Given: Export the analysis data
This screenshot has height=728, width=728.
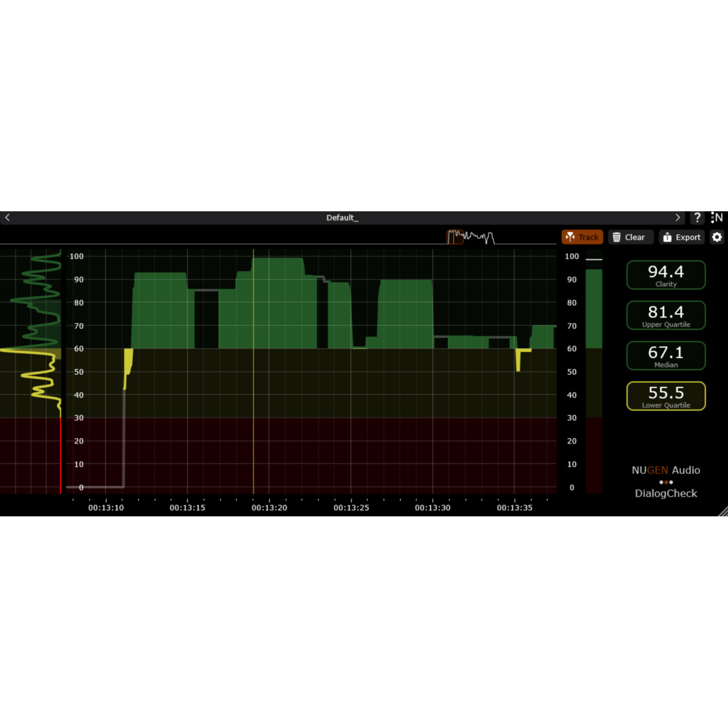Looking at the screenshot, I should tap(682, 237).
